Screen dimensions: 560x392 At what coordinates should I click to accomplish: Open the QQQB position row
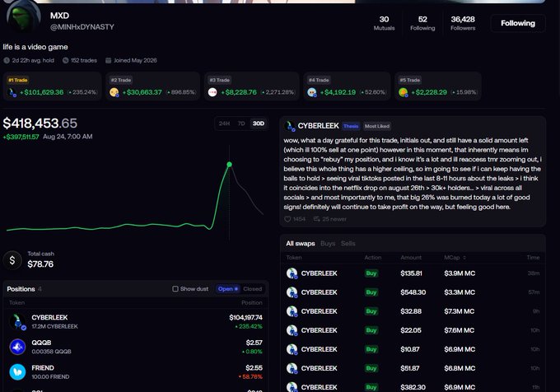tap(136, 347)
